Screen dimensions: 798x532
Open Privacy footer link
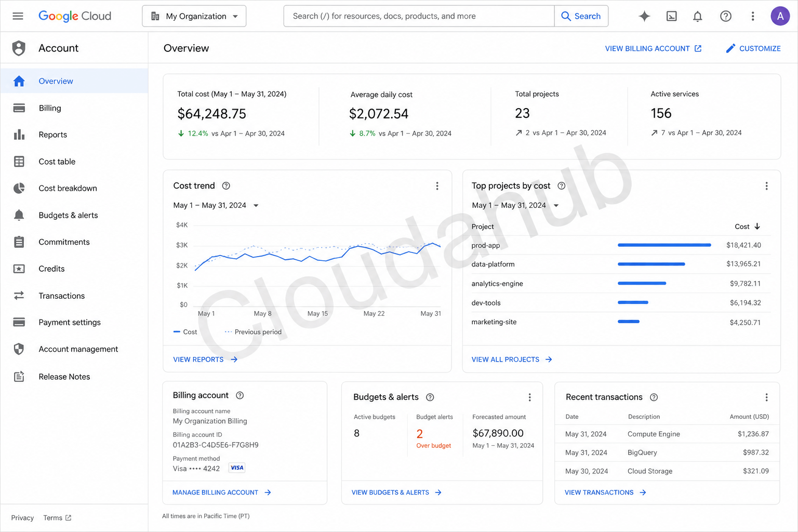22,518
